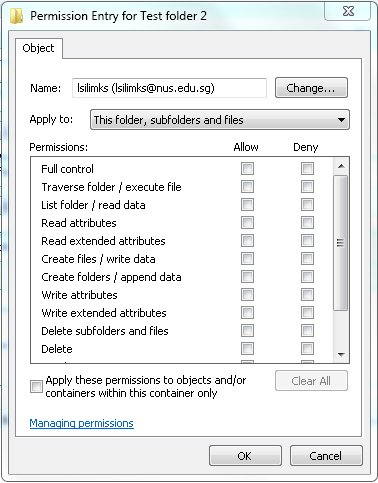Viewport: 378px width, 483px height.
Task: Click the scrollbar down arrow in permissions list
Action: point(341,354)
